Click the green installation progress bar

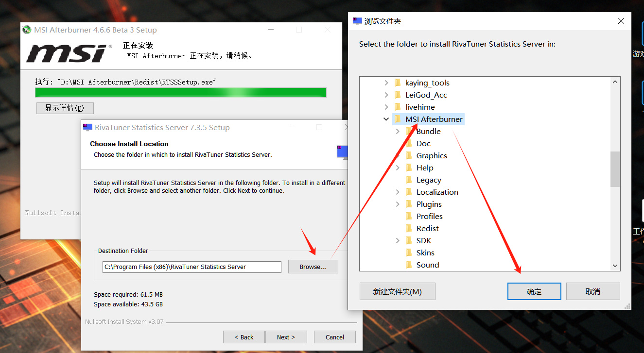[x=181, y=92]
